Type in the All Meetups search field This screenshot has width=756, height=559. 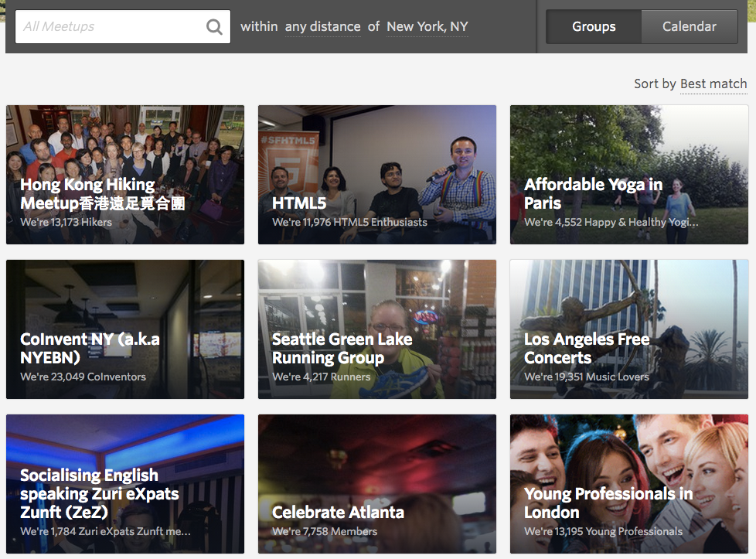[108, 27]
